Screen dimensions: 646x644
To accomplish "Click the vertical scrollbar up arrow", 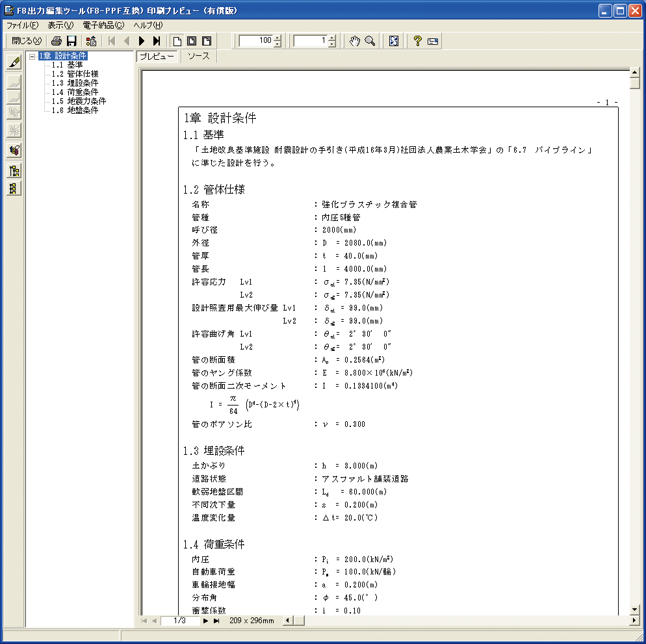I will (634, 72).
